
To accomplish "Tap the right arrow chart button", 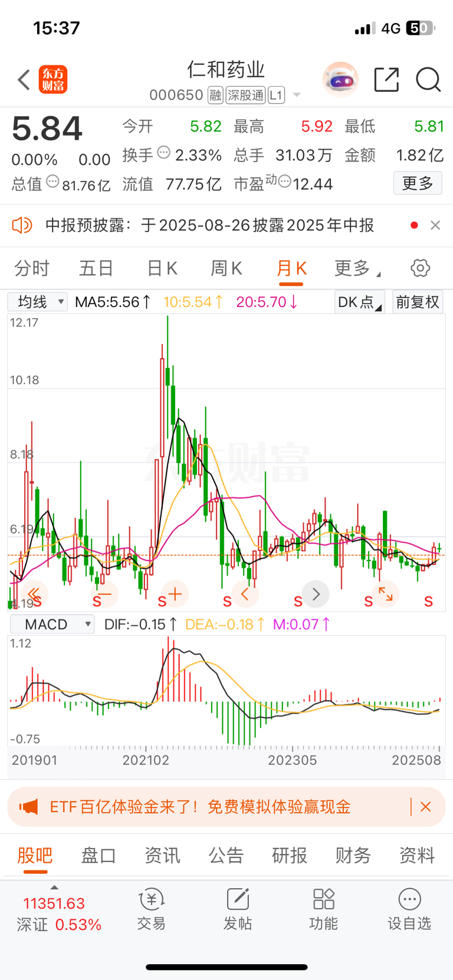I will click(316, 594).
